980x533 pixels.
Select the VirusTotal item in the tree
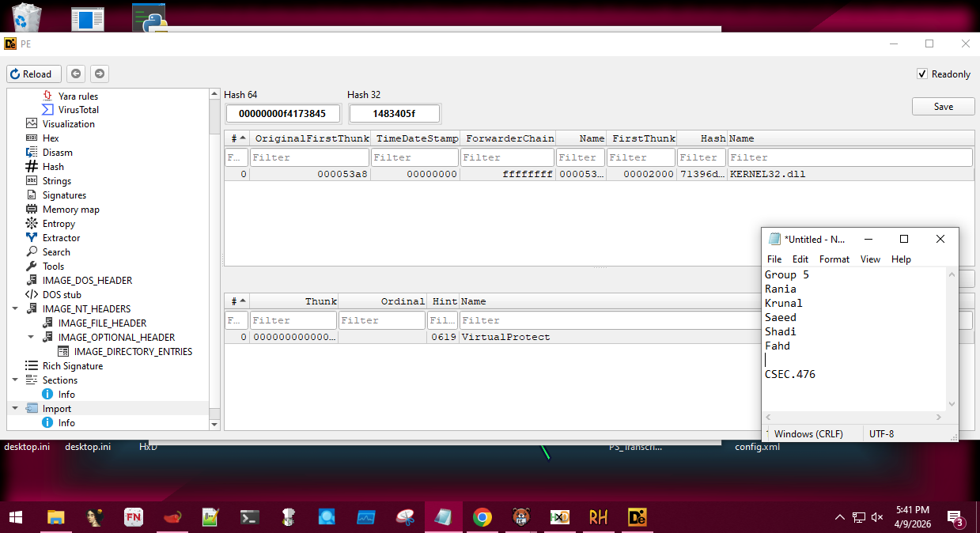(x=78, y=110)
